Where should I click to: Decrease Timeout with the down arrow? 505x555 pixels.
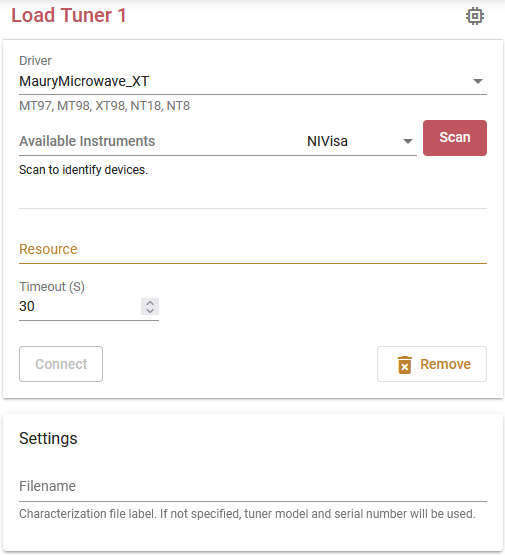(150, 310)
